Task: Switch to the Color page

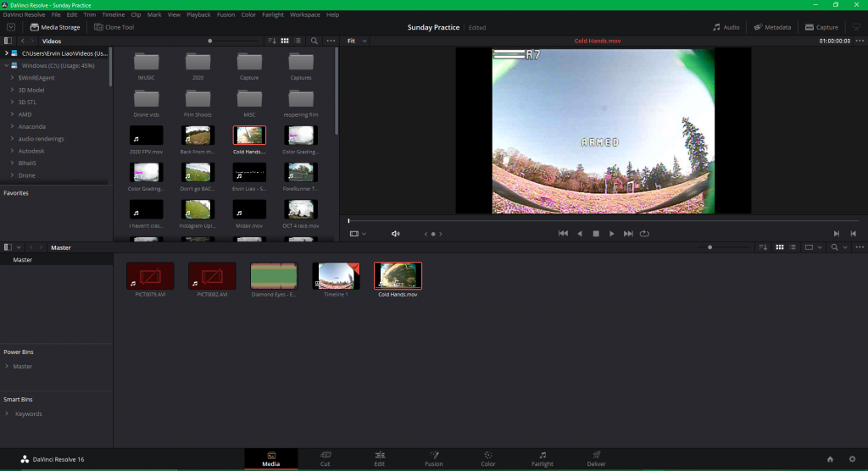Action: click(487, 459)
